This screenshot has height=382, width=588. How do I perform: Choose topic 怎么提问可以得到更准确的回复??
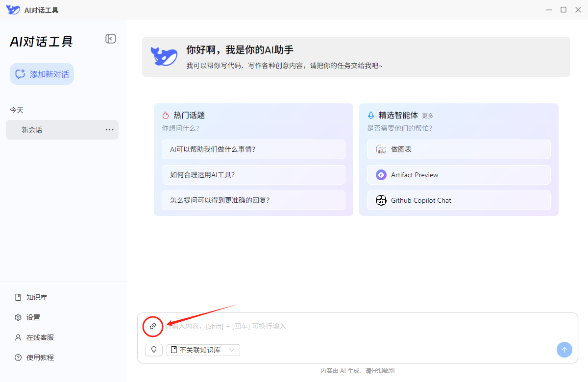click(x=253, y=200)
